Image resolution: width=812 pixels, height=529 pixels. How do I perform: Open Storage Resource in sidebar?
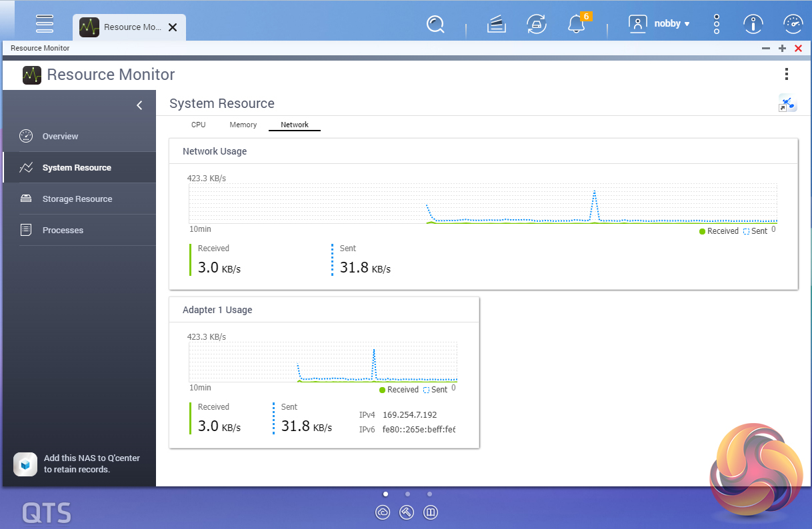pos(77,199)
